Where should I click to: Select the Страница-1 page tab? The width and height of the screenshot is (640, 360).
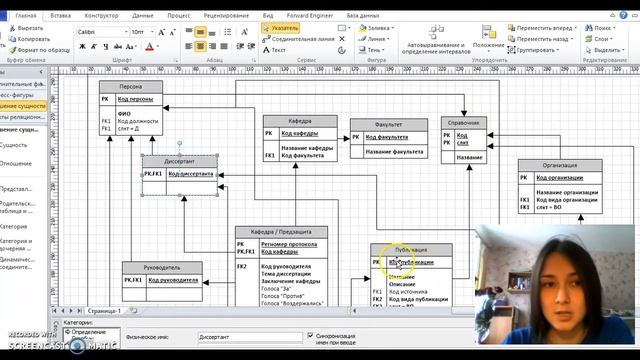104,311
